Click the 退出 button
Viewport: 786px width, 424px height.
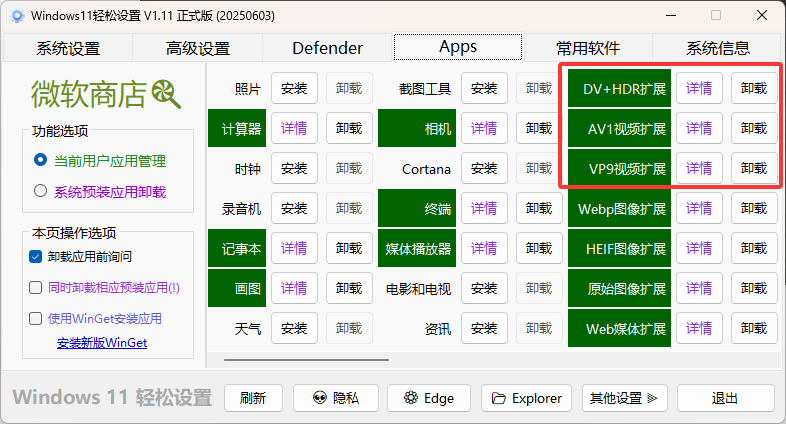(725, 398)
